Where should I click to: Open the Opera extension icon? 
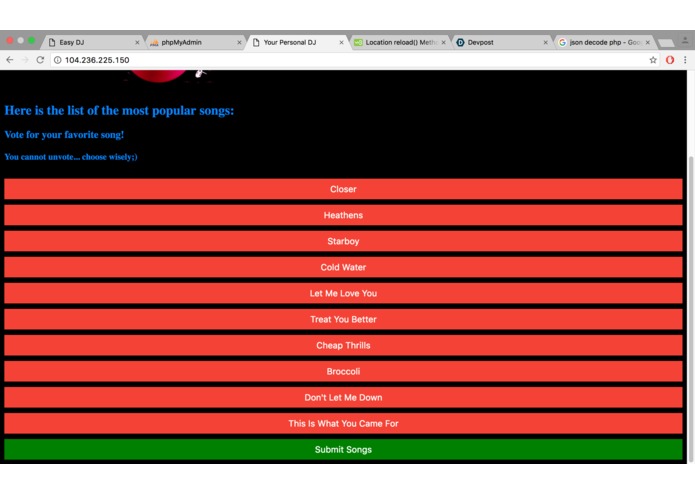coord(670,60)
